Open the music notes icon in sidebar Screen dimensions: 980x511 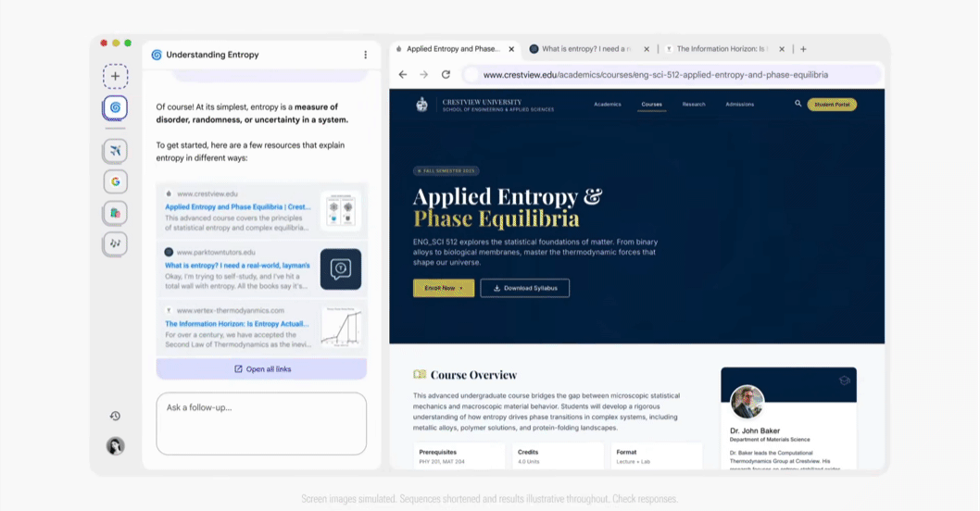point(115,243)
